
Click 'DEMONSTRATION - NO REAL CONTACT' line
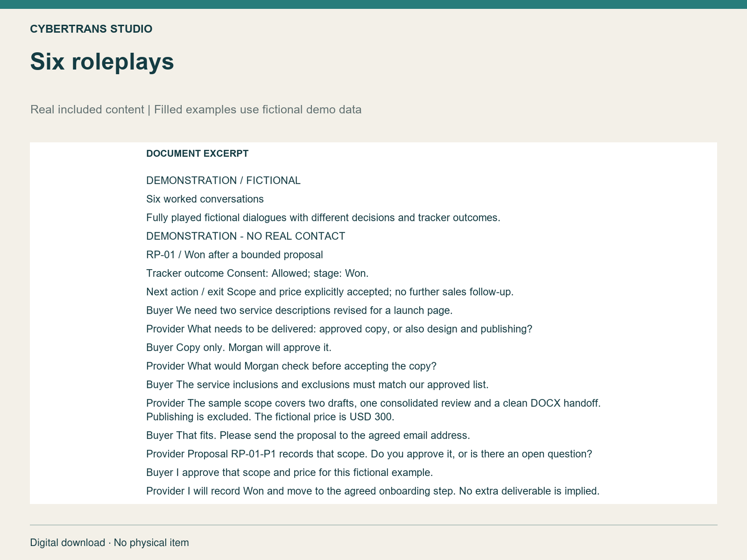pyautogui.click(x=246, y=236)
